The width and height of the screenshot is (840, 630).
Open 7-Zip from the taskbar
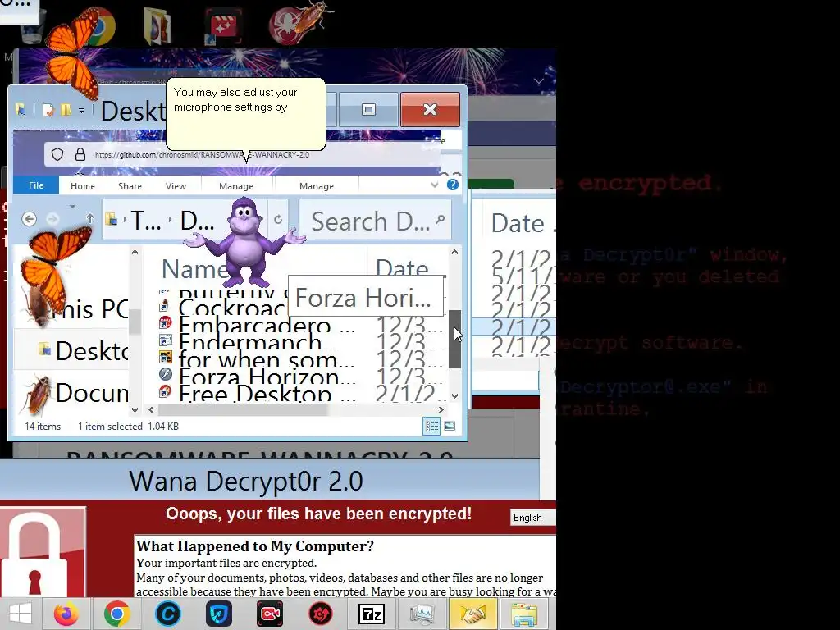(x=372, y=614)
